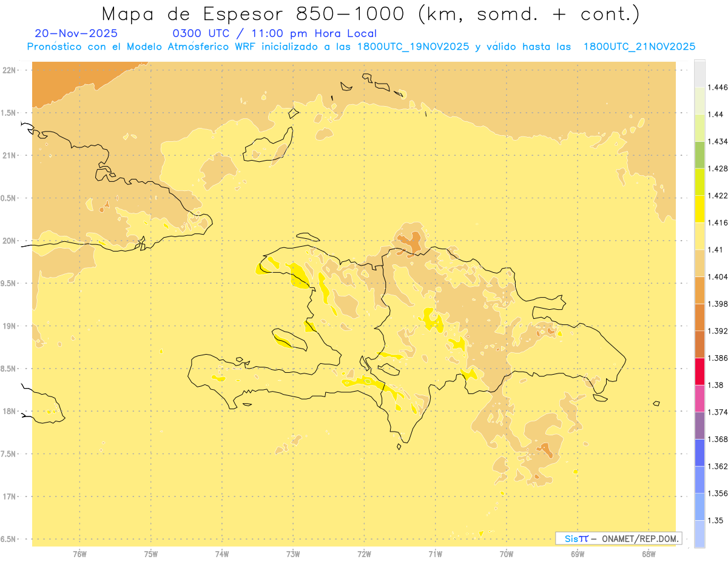Screen dimensions: 728x562
Task: Click the 72W longitude label
Action: [364, 554]
